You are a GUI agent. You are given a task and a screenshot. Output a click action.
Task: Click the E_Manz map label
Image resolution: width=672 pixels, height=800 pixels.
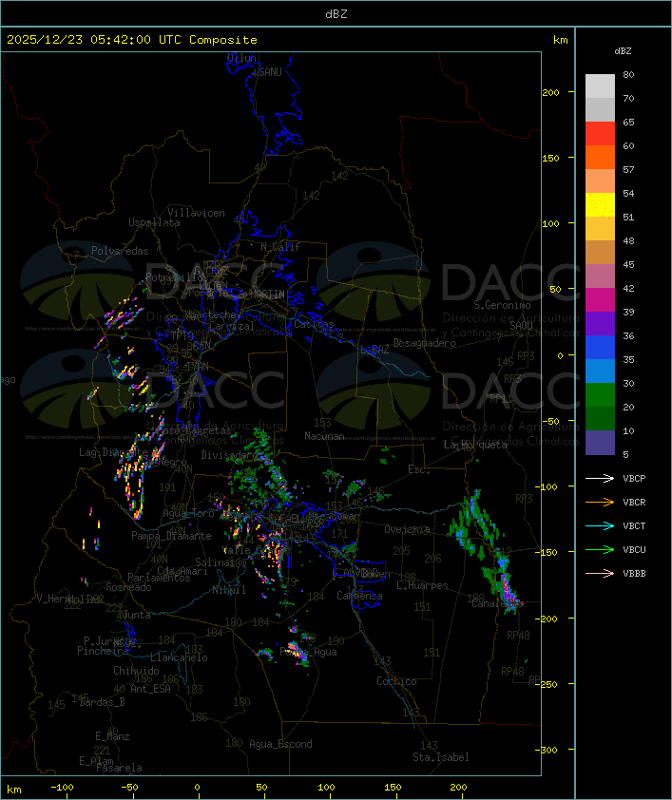click(112, 736)
